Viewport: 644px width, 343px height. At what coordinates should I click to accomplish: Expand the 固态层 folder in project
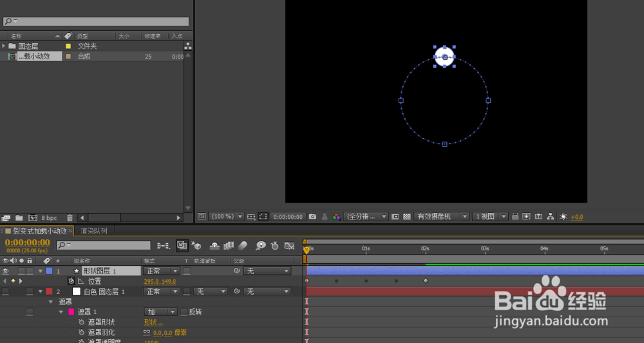point(4,46)
